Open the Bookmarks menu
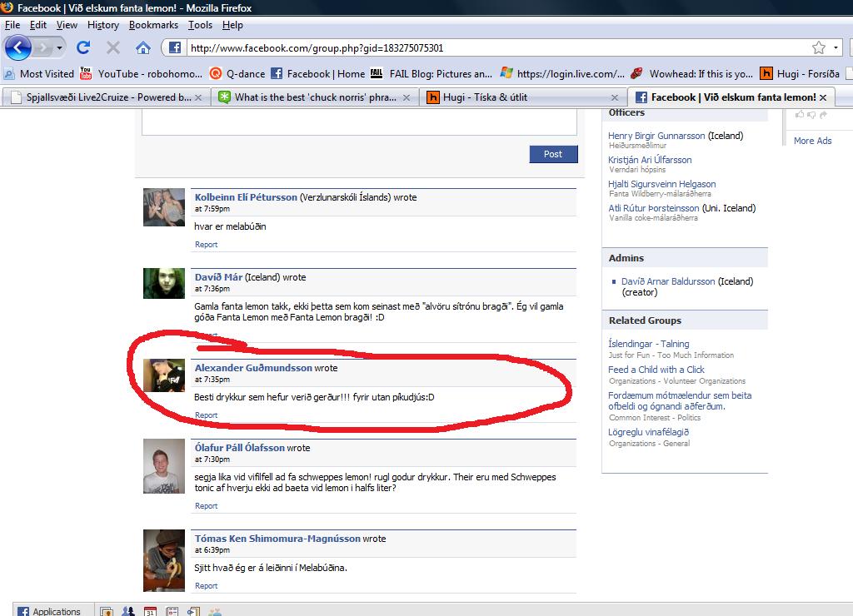 click(153, 25)
